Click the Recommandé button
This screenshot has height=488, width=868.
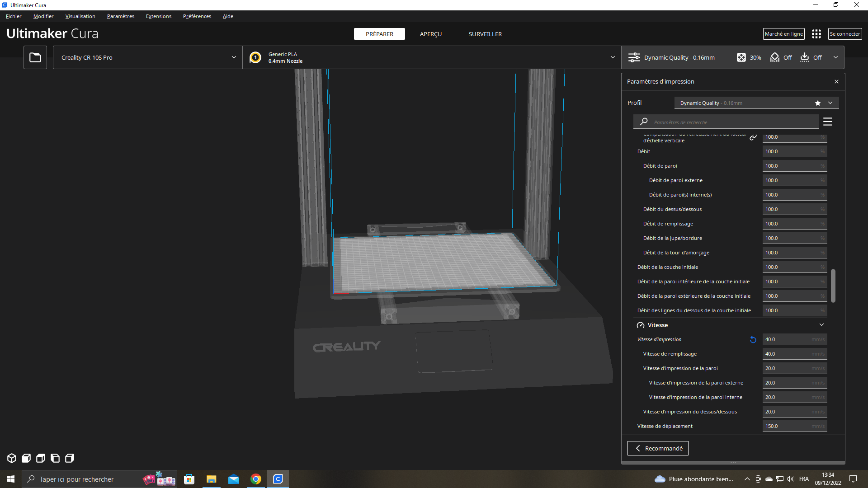[x=658, y=448]
